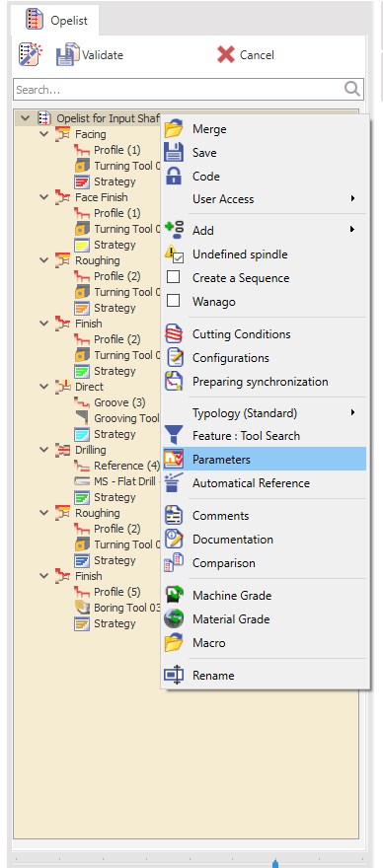This screenshot has height=868, width=383.
Task: Choose Machine Grade menu entry
Action: click(x=264, y=596)
